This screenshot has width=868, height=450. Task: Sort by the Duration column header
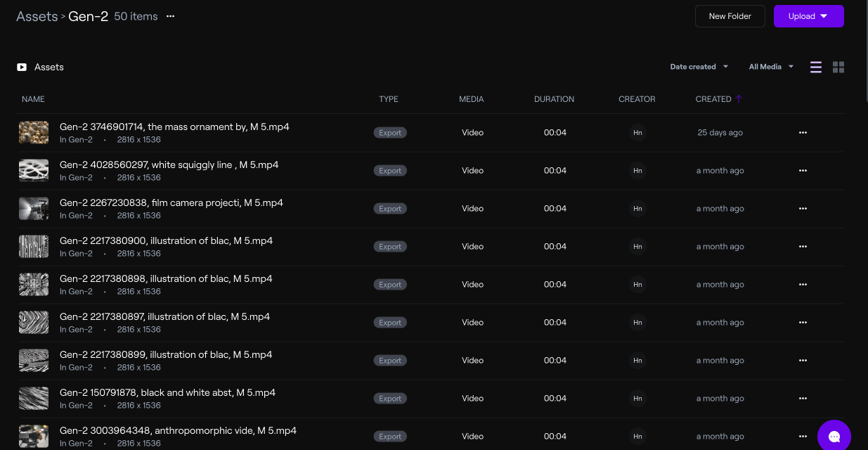554,99
